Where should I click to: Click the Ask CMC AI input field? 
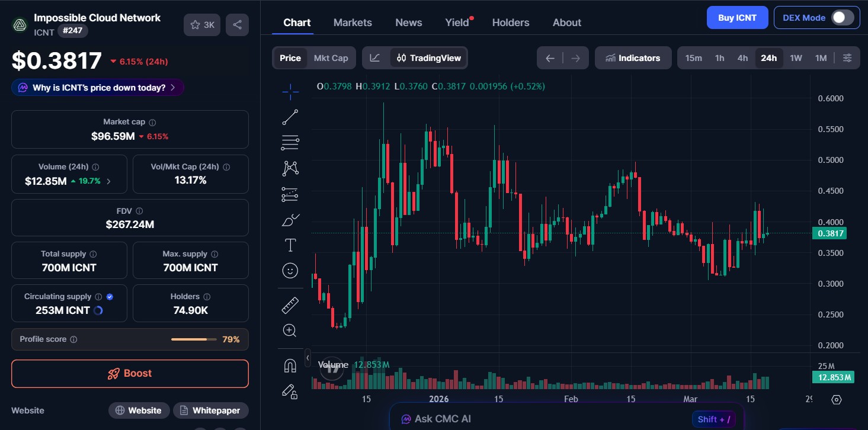click(x=563, y=418)
